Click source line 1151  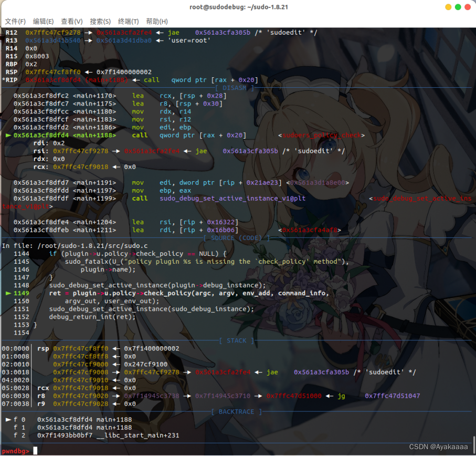coord(134,309)
